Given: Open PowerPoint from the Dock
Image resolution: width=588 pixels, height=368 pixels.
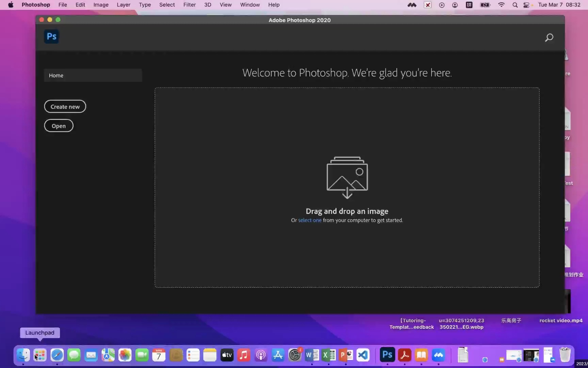Looking at the screenshot, I should pyautogui.click(x=346, y=355).
